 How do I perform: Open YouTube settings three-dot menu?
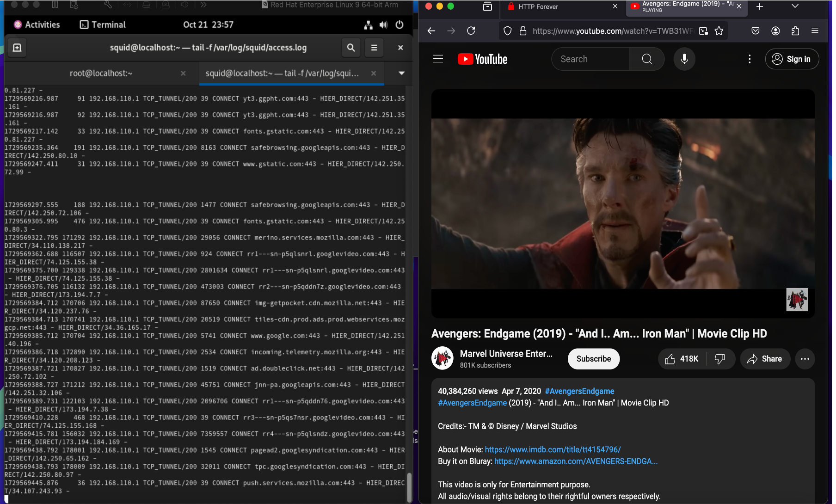(x=750, y=59)
